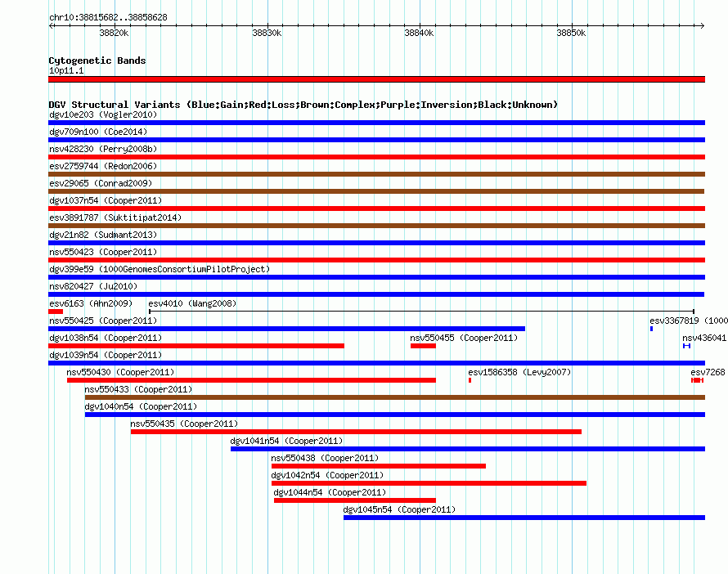728x574 pixels.
Task: Select the red dgv1038n54 loss bar
Action: click(196, 346)
